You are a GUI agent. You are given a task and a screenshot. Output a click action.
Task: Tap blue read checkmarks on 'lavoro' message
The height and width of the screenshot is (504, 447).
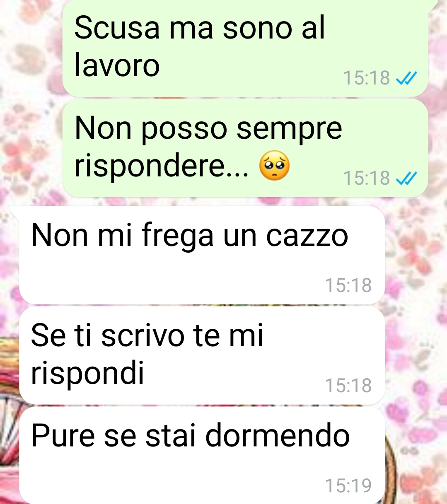pos(406,78)
